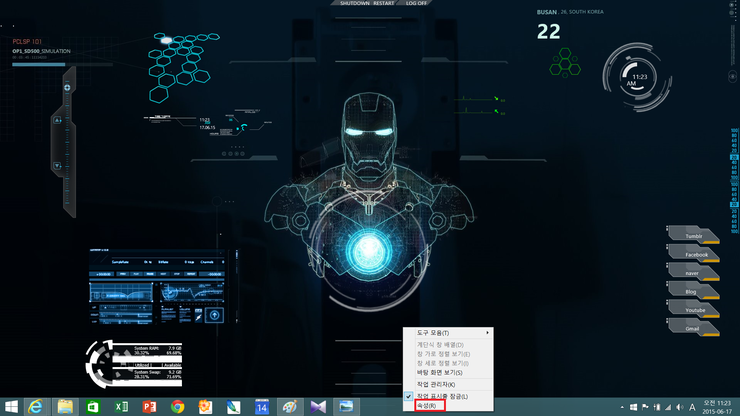
Task: Launch Excel from the taskbar
Action: point(121,407)
